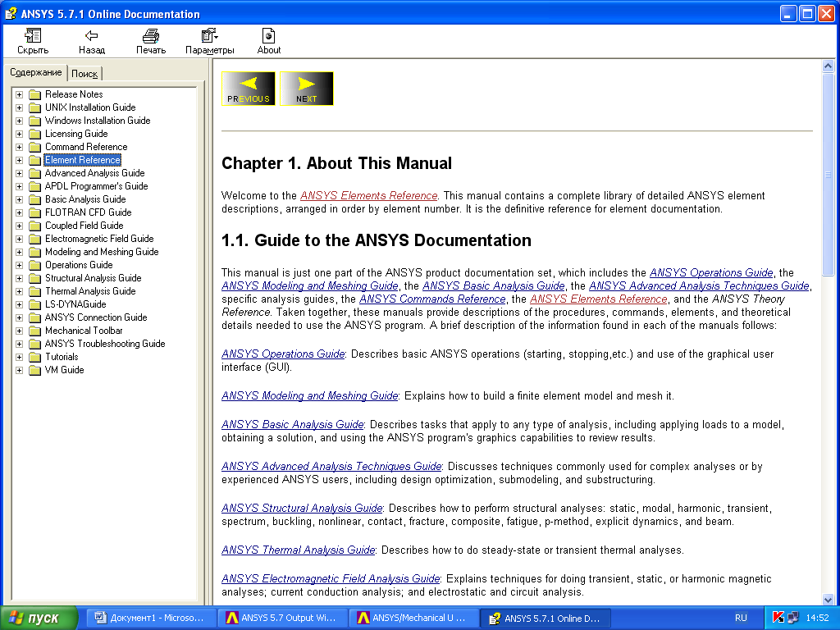Expand the Windows Installation Guide node
The height and width of the screenshot is (630, 840).
(20, 121)
